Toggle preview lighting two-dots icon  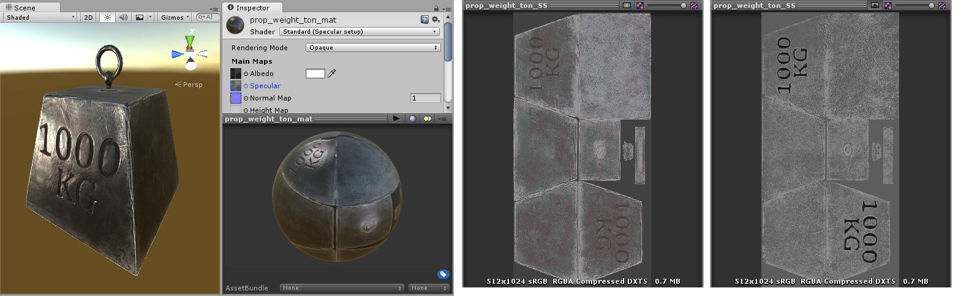tap(427, 119)
